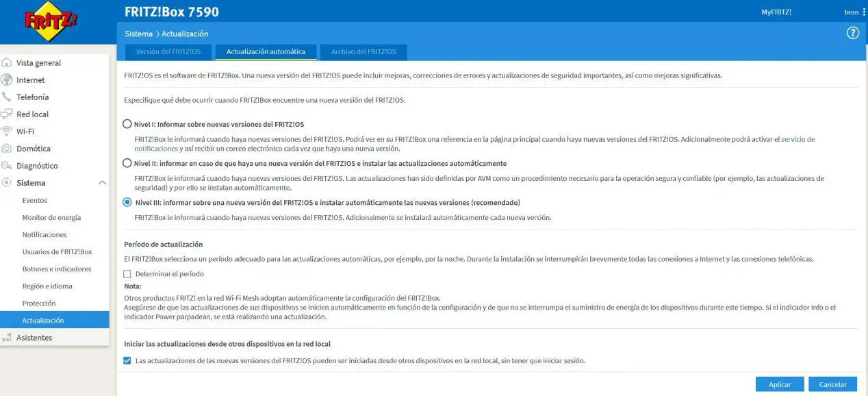868x396 pixels.
Task: Click FRITZ!Box 7590 title
Action: [172, 12]
